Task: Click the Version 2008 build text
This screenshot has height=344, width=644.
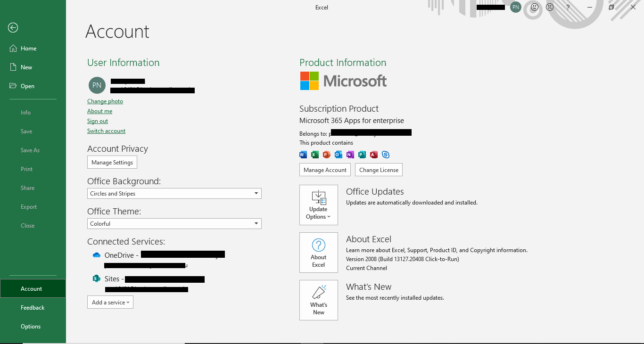Action: point(403,259)
